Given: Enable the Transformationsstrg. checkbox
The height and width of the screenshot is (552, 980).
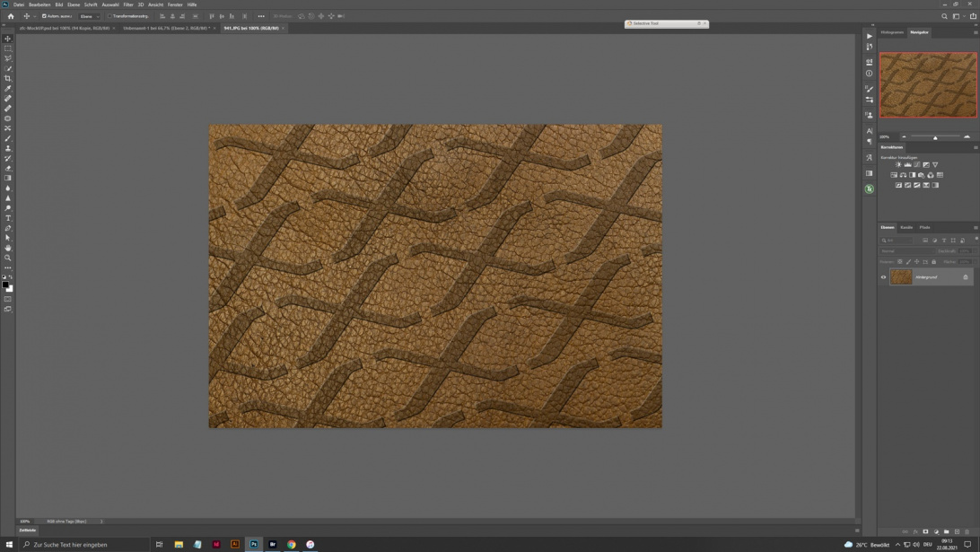Looking at the screenshot, I should 109,16.
